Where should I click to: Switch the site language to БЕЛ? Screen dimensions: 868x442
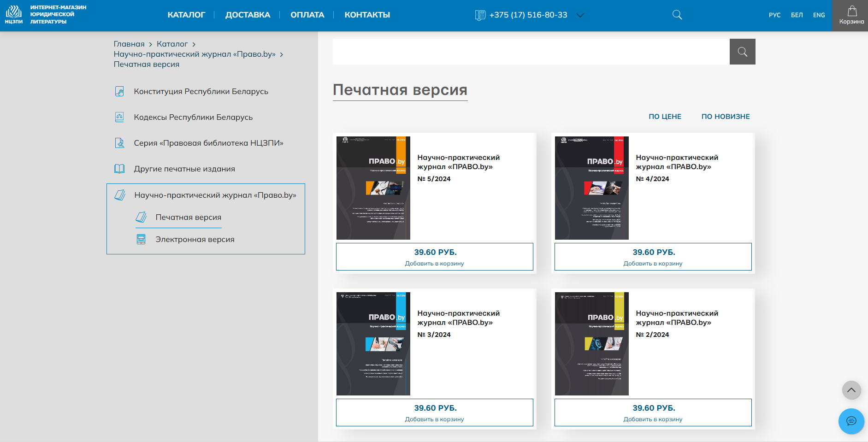pos(797,15)
